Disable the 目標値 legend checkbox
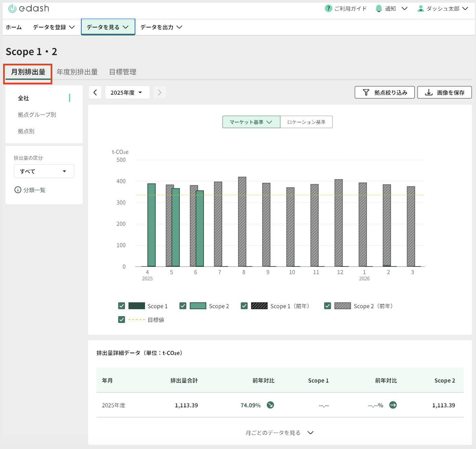 point(122,320)
